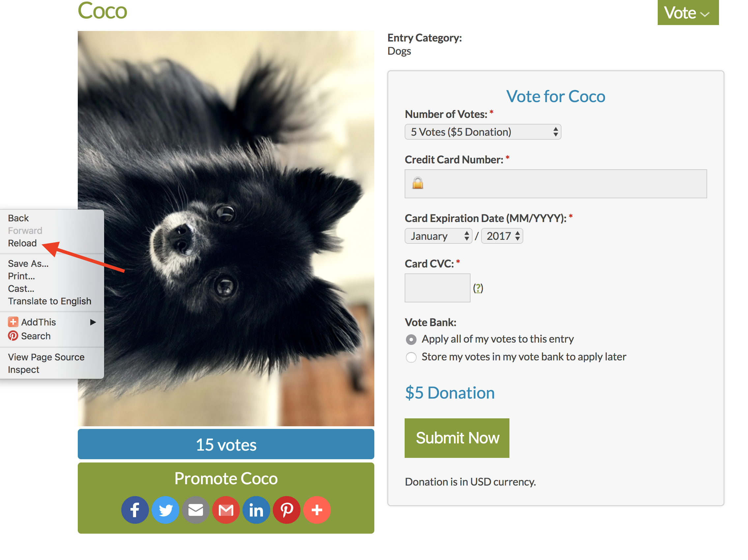Select Store my votes in vote bank

[x=411, y=357]
